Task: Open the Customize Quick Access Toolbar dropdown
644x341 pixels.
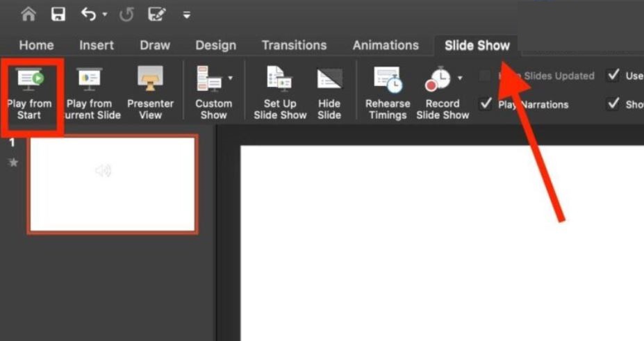Action: 186,15
